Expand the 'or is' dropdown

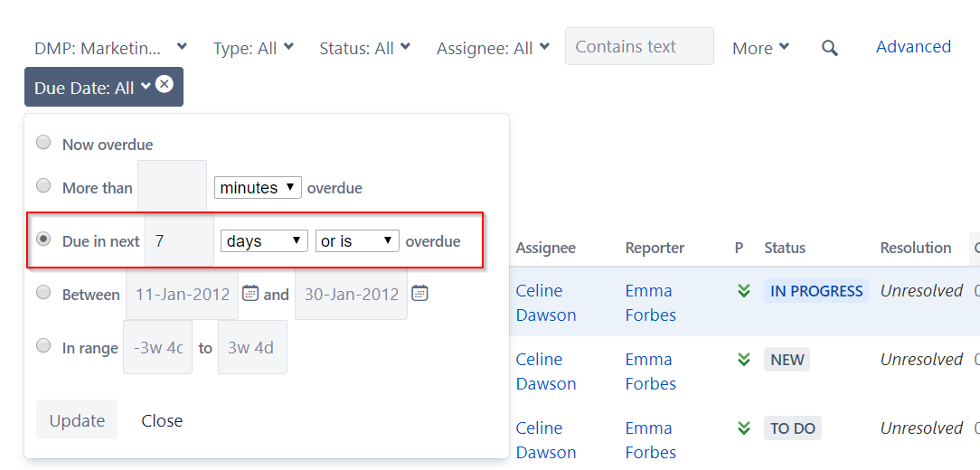click(x=357, y=241)
